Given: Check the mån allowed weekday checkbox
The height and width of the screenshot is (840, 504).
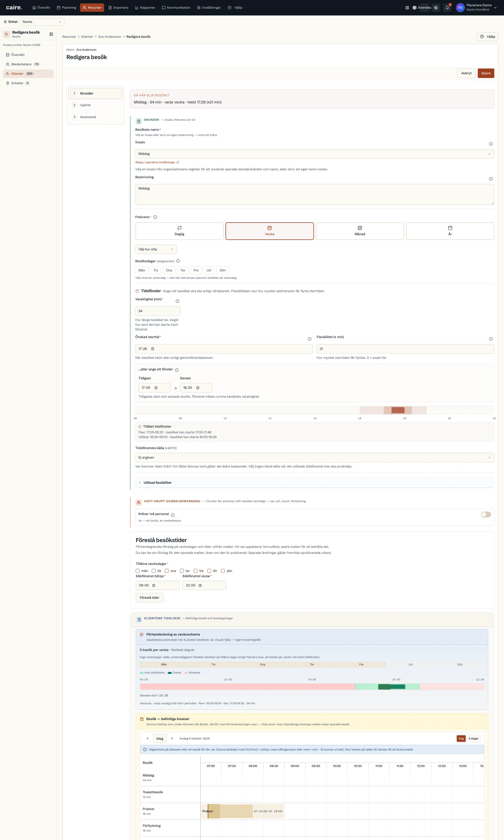Looking at the screenshot, I should (x=138, y=571).
